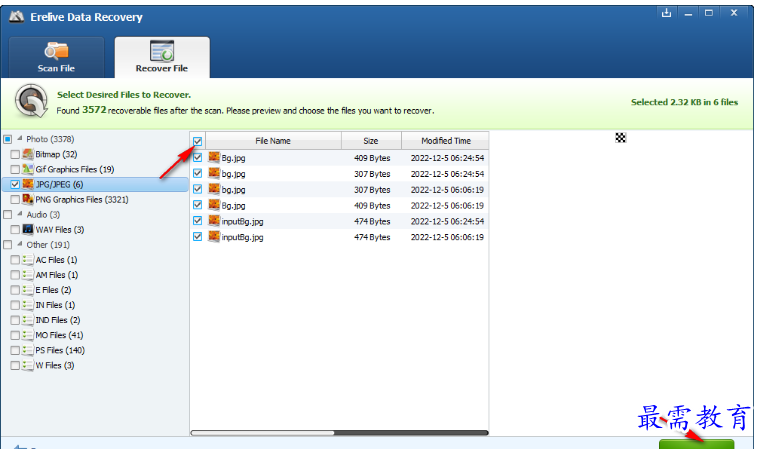Click the Bitmap category icon
This screenshot has height=449, width=759.
coord(28,154)
